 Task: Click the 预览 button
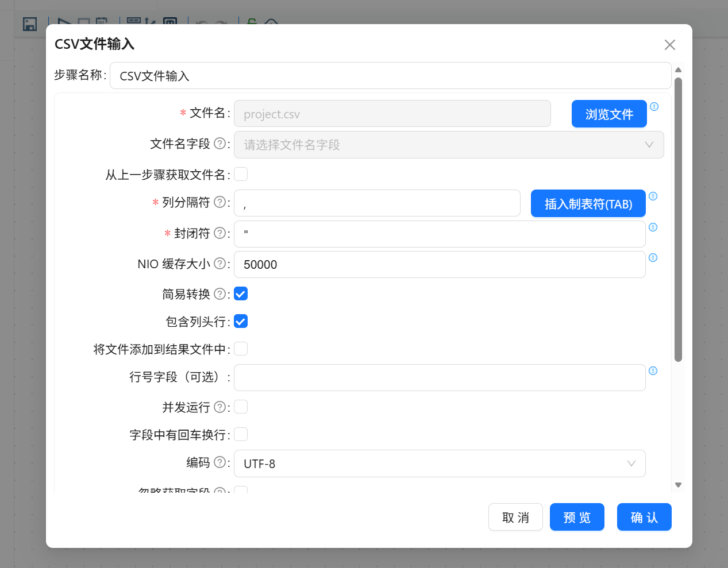577,517
